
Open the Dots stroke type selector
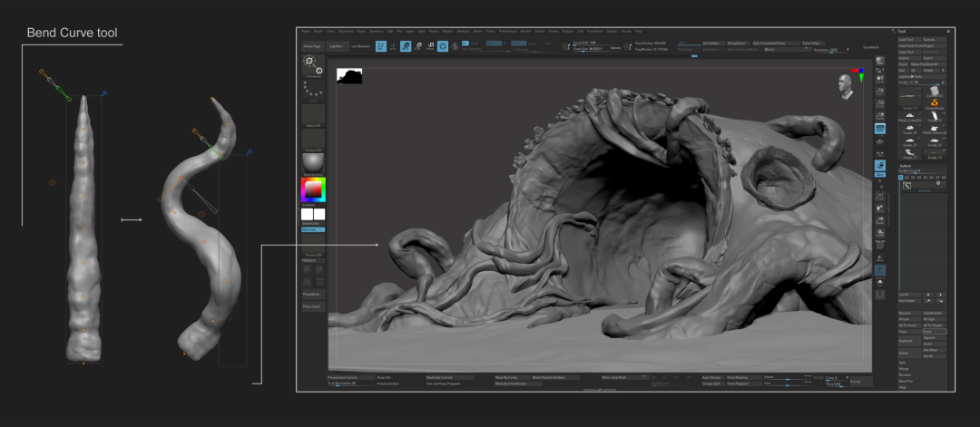point(313,90)
